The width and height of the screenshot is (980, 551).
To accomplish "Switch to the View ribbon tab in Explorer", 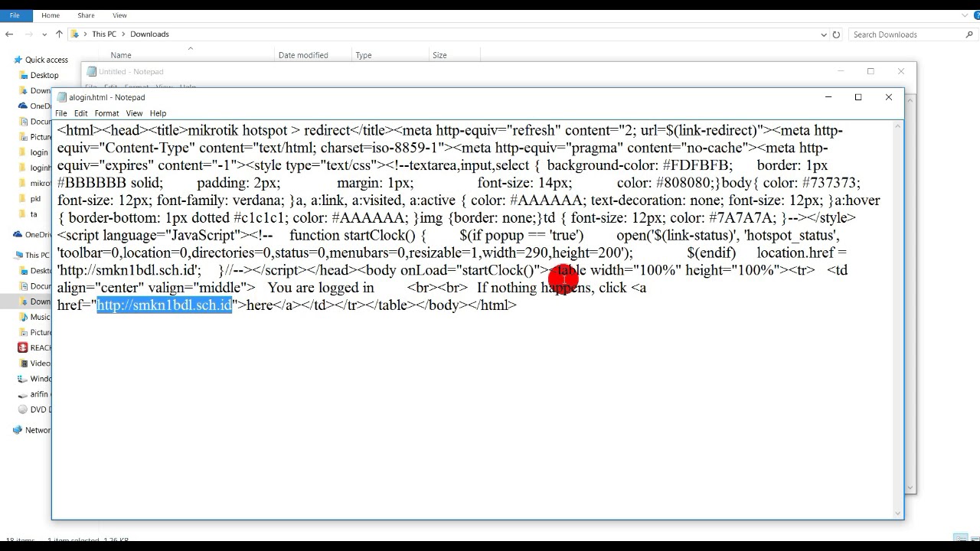I will point(119,15).
